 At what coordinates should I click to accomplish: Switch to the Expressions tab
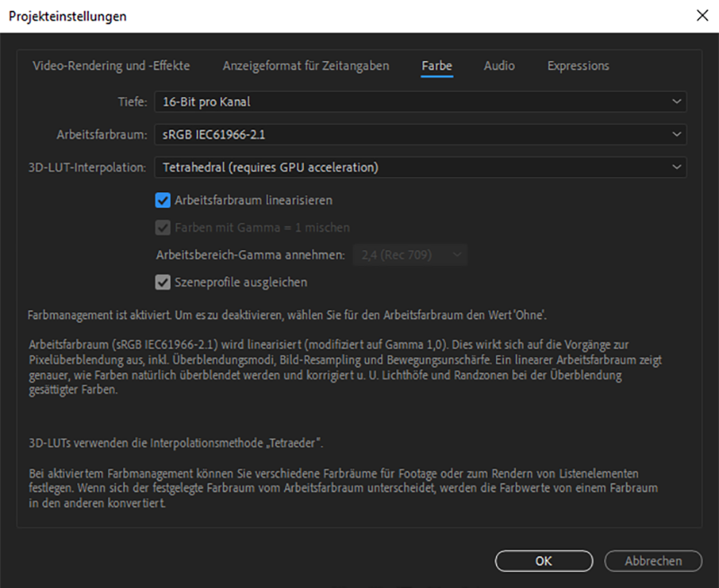coord(578,66)
